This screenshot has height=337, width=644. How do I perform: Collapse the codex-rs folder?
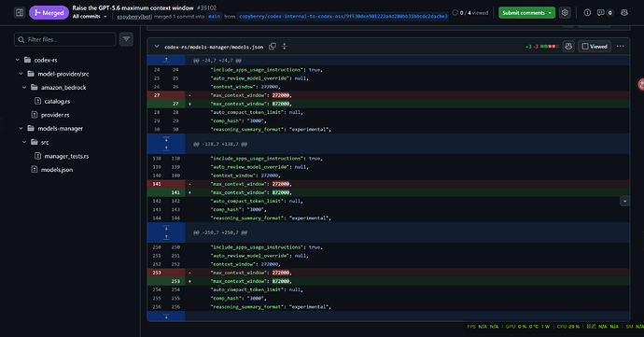click(x=17, y=60)
